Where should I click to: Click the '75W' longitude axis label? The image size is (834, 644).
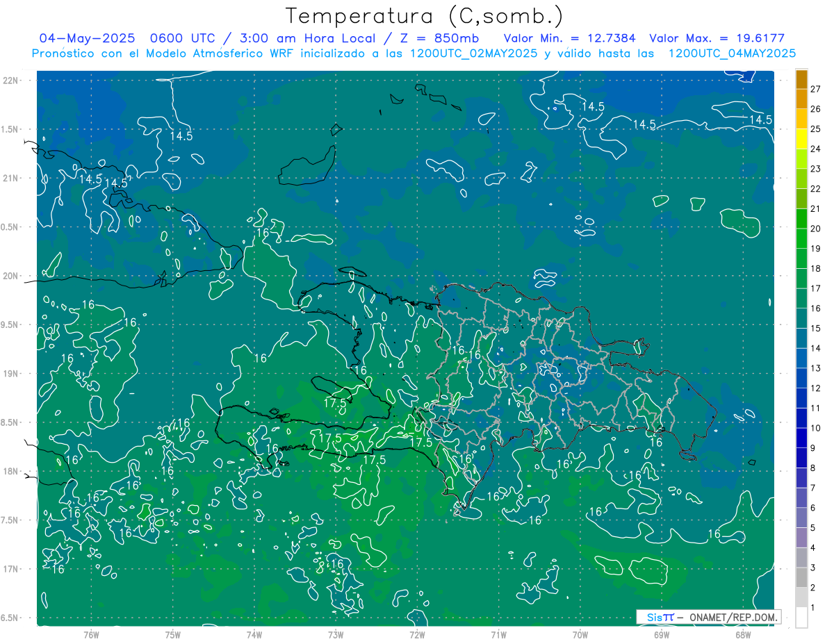click(x=172, y=634)
